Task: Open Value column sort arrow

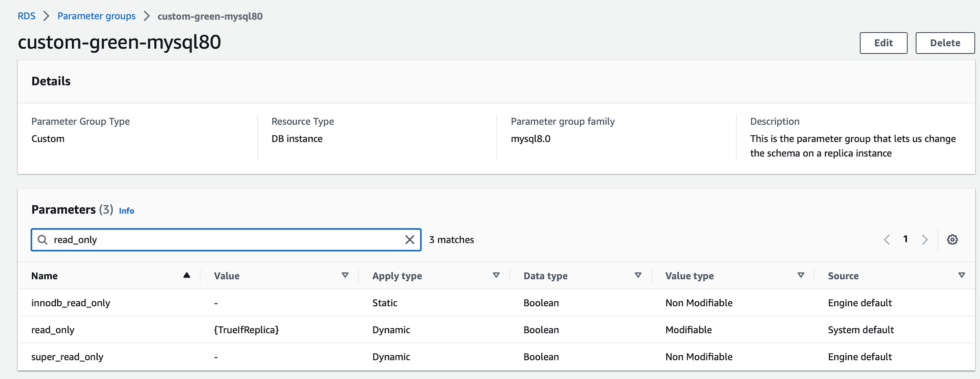Action: click(x=345, y=276)
